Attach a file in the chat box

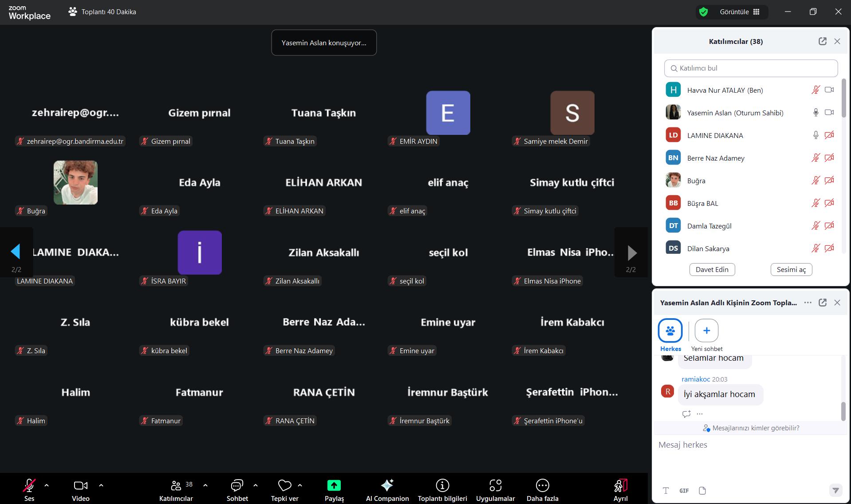[702, 490]
